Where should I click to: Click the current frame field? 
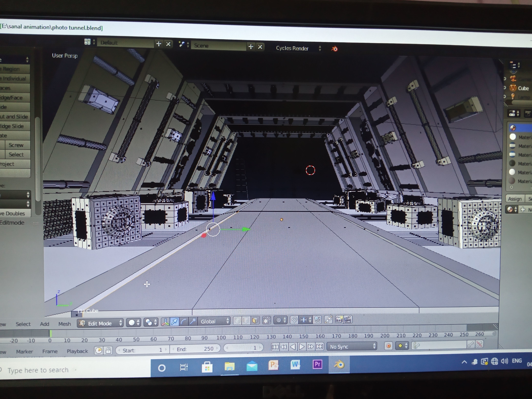pos(243,348)
